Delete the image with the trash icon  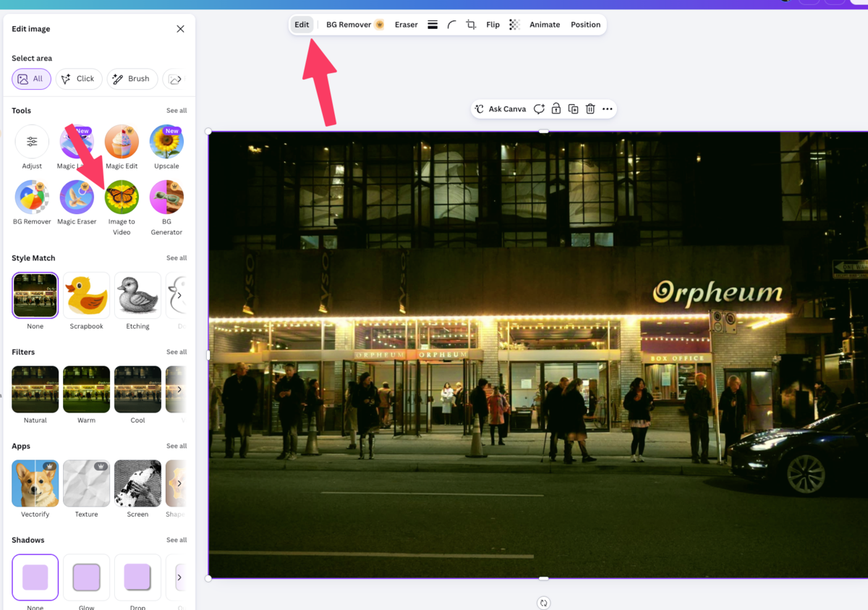tap(590, 109)
